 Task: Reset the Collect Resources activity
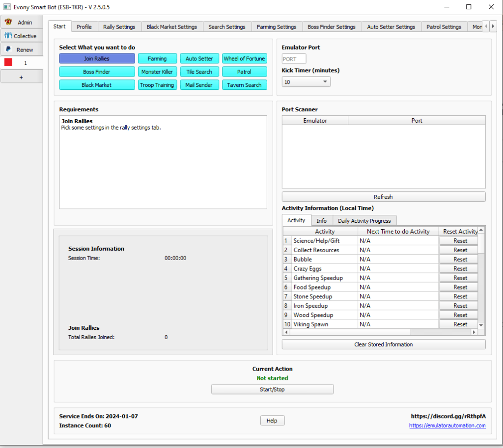pyautogui.click(x=459, y=250)
